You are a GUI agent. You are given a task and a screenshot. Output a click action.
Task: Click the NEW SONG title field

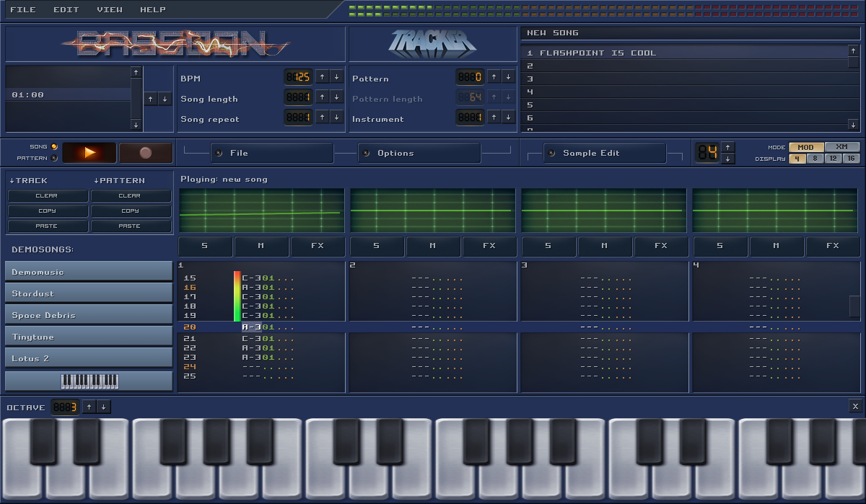pyautogui.click(x=691, y=33)
